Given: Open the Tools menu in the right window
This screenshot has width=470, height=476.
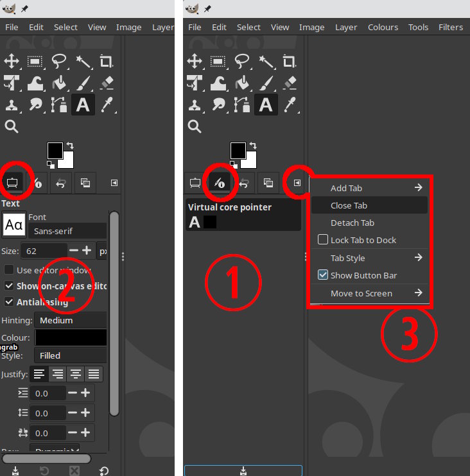Looking at the screenshot, I should tap(418, 28).
